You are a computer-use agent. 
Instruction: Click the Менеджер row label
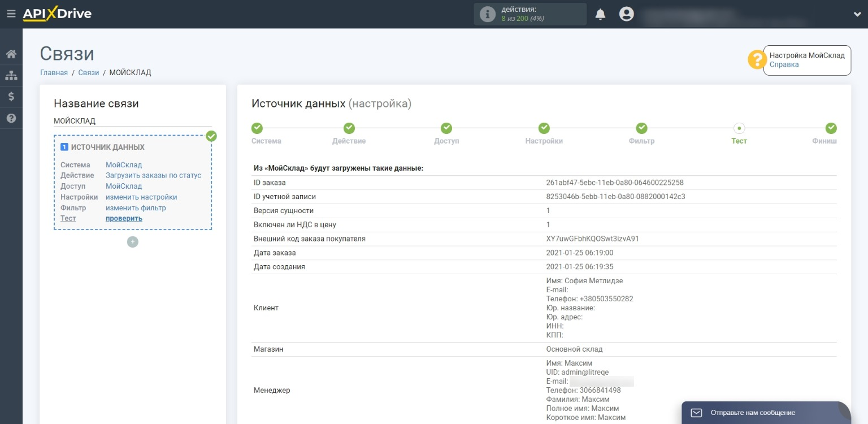272,390
